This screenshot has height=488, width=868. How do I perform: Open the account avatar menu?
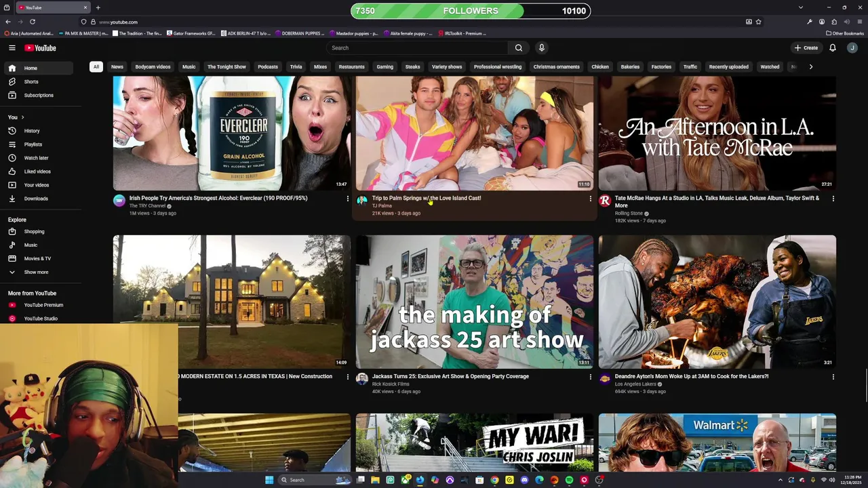(852, 47)
